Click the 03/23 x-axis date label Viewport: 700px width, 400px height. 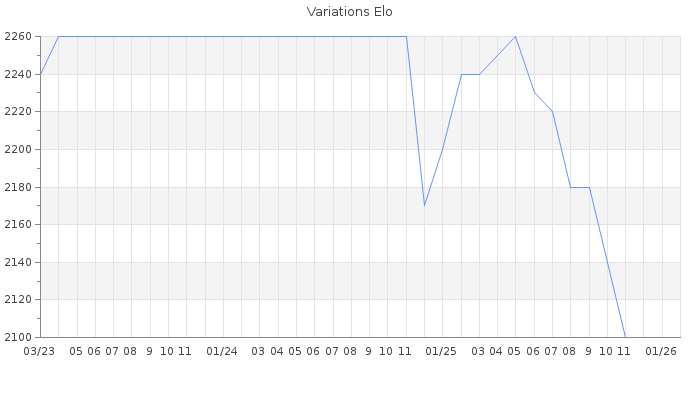[x=39, y=351]
